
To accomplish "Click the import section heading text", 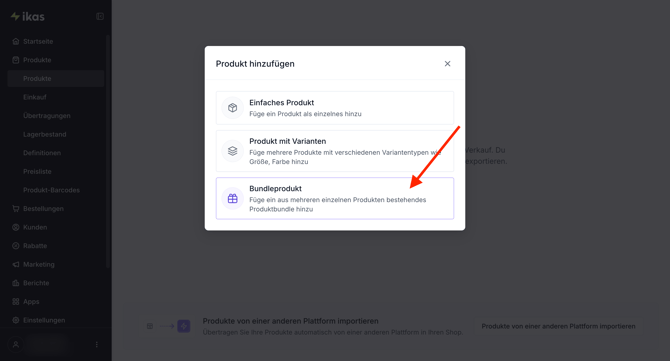I will click(291, 321).
